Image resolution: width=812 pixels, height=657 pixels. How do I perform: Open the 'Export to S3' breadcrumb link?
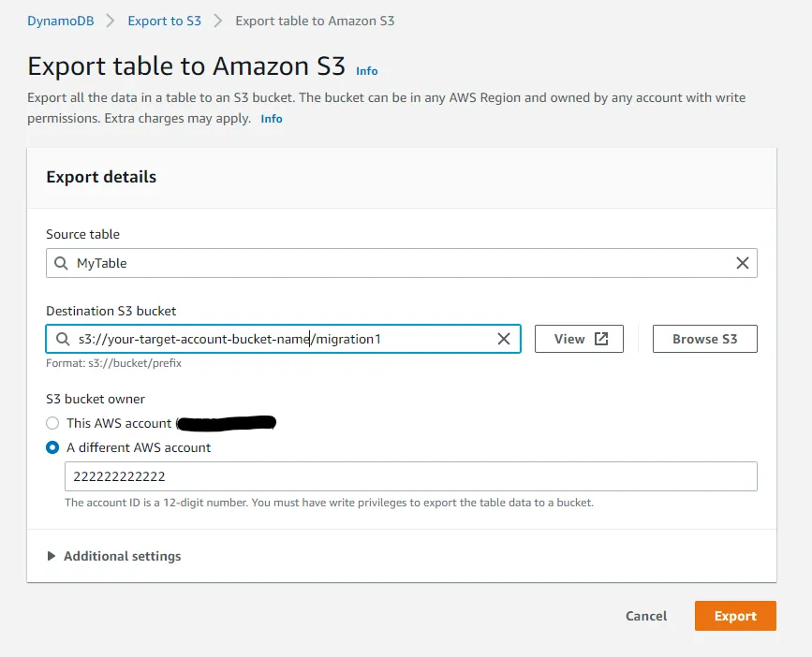[x=164, y=20]
